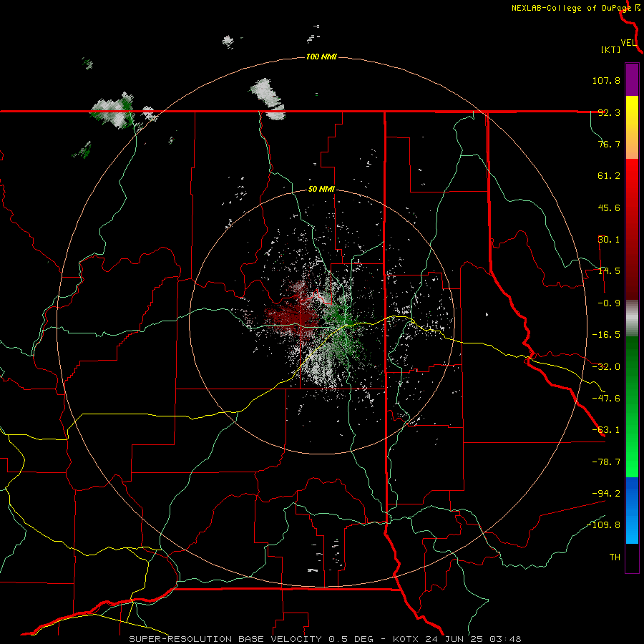The width and height of the screenshot is (644, 644).
Task: Click the NEXLAB-College of DuPage label
Action: point(571,8)
